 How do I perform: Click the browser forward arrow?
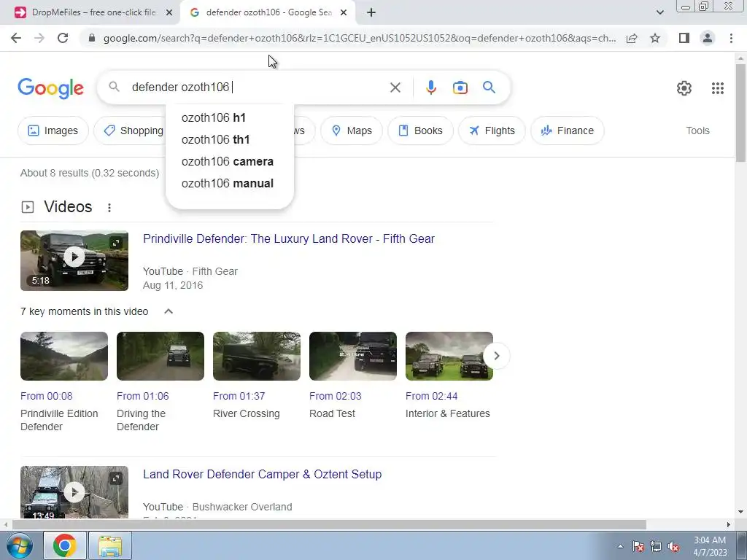coord(39,38)
